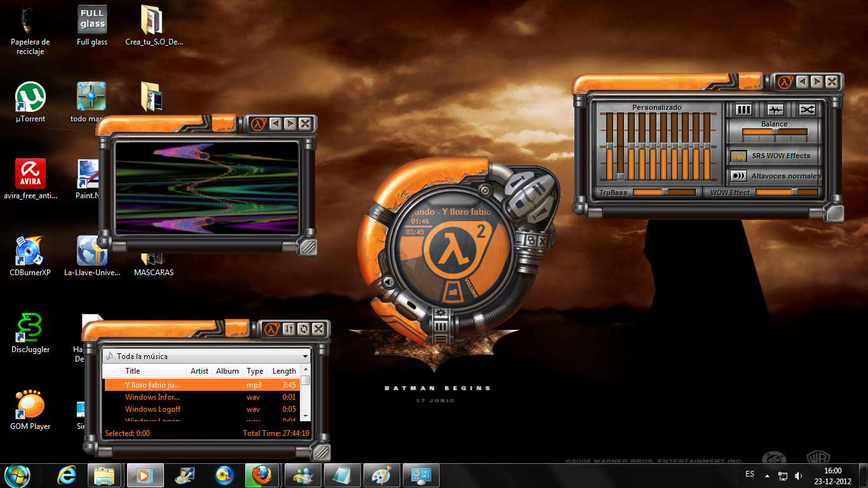Sort the playlist by the Title column

tap(132, 371)
